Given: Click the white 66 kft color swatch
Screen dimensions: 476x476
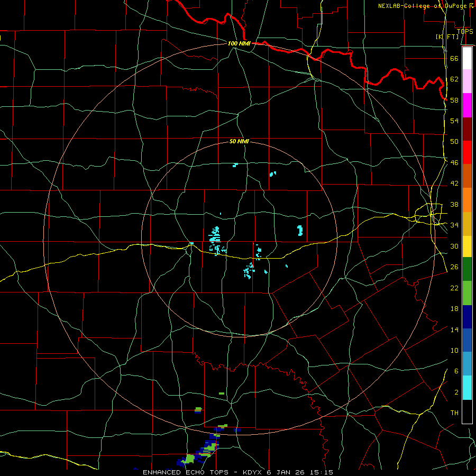Looking at the screenshot, I should coord(467,58).
